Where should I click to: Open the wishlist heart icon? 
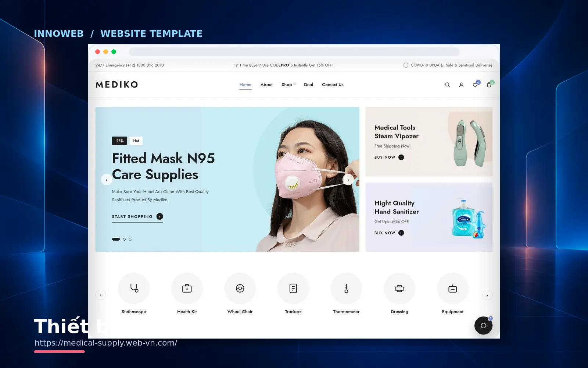(475, 85)
